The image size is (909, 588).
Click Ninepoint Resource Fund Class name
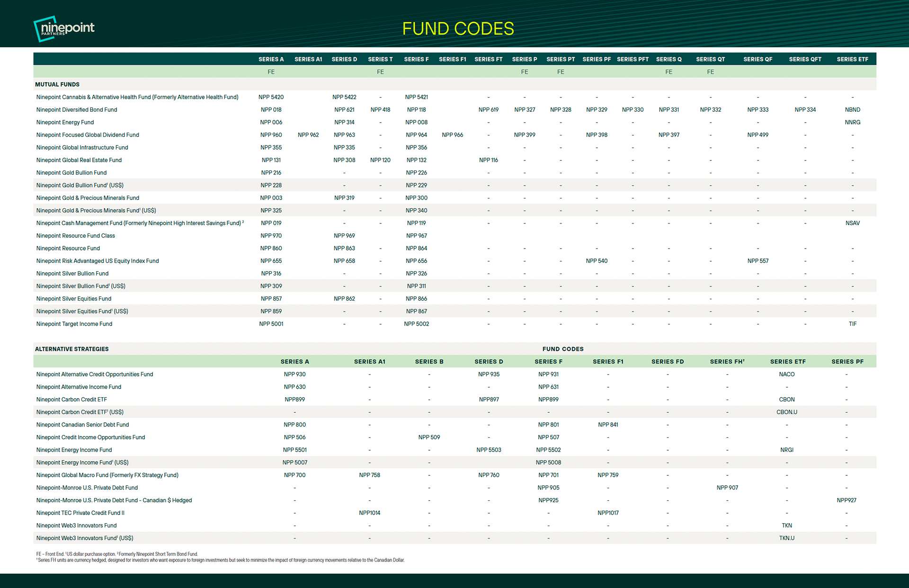pyautogui.click(x=76, y=236)
